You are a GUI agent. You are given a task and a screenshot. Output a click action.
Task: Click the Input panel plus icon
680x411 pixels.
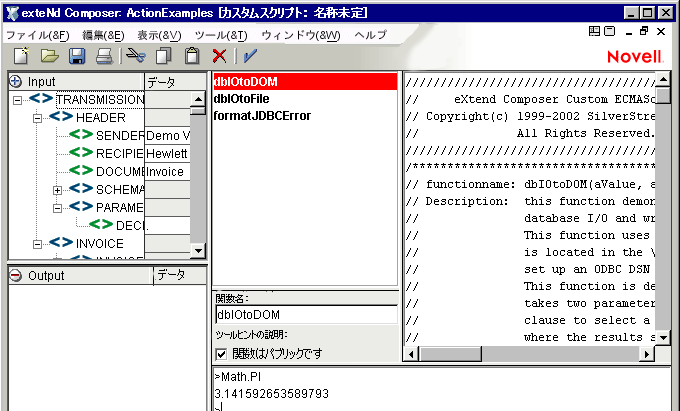(x=16, y=81)
